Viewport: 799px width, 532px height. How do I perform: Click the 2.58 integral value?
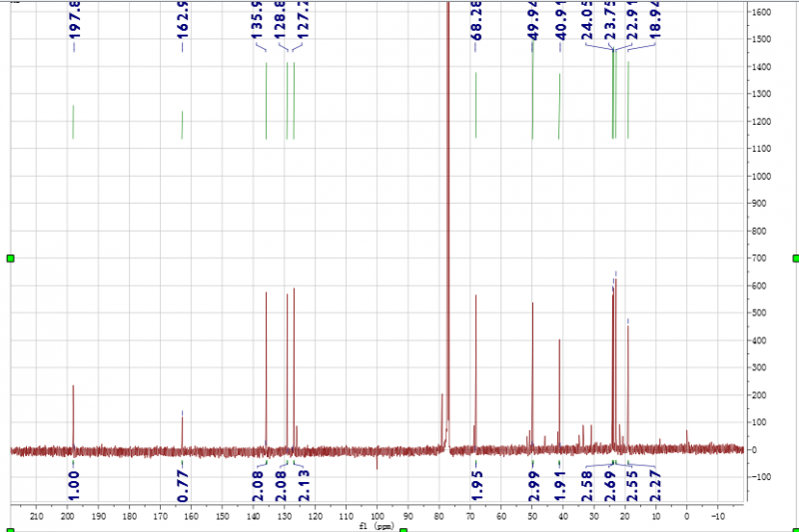click(587, 486)
